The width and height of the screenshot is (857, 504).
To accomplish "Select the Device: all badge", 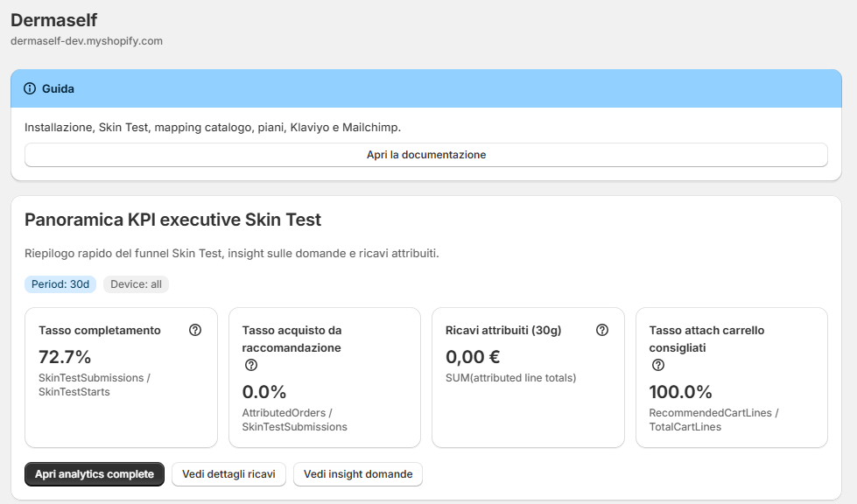I will pos(136,284).
